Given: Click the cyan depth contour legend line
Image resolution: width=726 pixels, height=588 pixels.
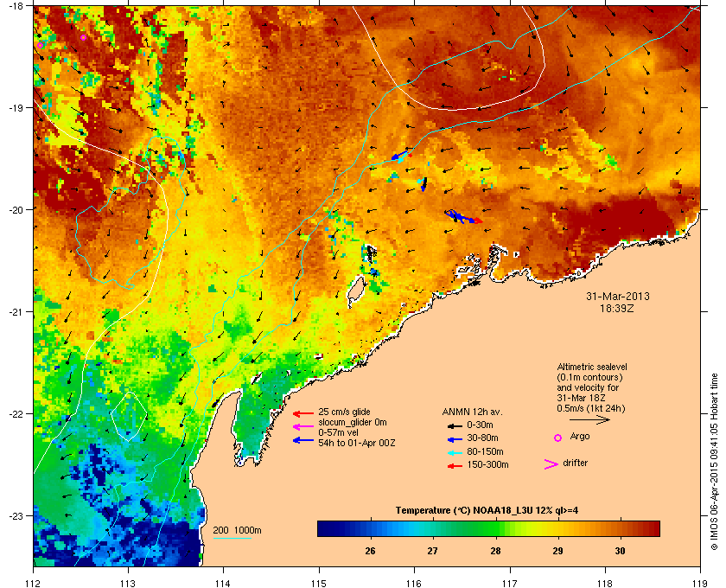Looking at the screenshot, I should pyautogui.click(x=232, y=539).
